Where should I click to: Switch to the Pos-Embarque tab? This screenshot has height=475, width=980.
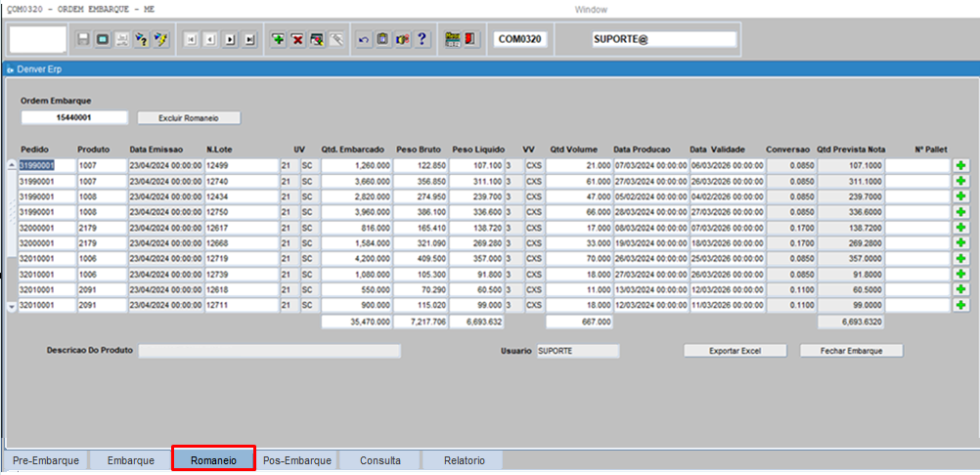297,460
